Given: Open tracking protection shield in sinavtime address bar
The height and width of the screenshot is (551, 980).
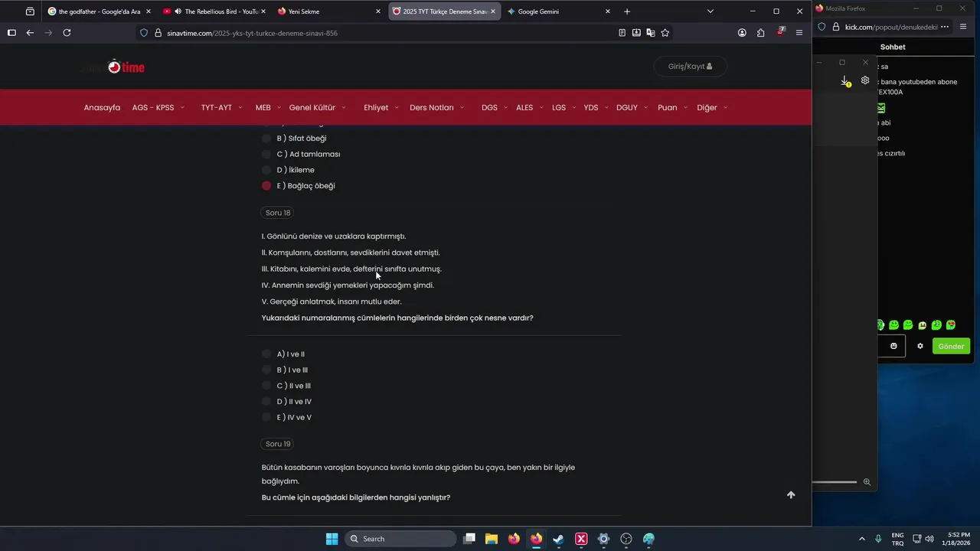Looking at the screenshot, I should pos(143,33).
